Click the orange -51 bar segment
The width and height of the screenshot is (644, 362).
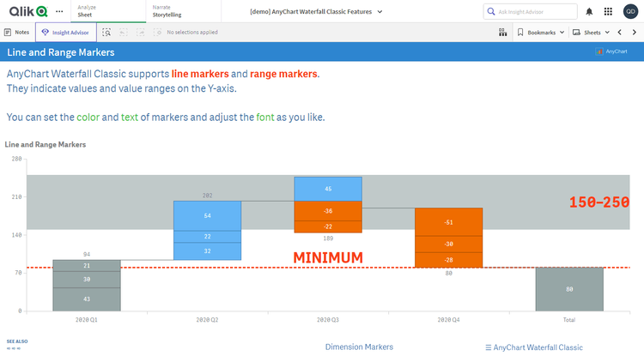[448, 221]
